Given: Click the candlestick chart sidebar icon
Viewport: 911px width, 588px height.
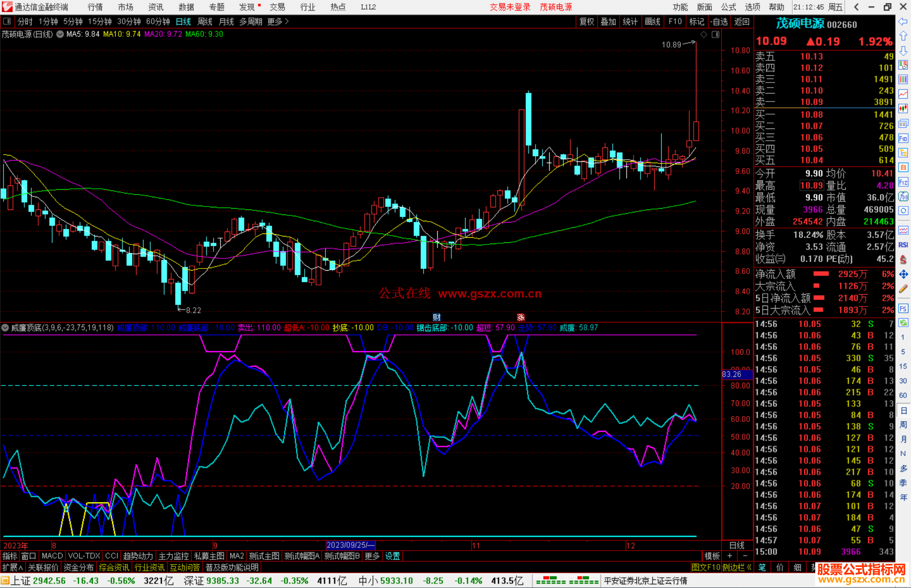Looking at the screenshot, I should 903,109.
